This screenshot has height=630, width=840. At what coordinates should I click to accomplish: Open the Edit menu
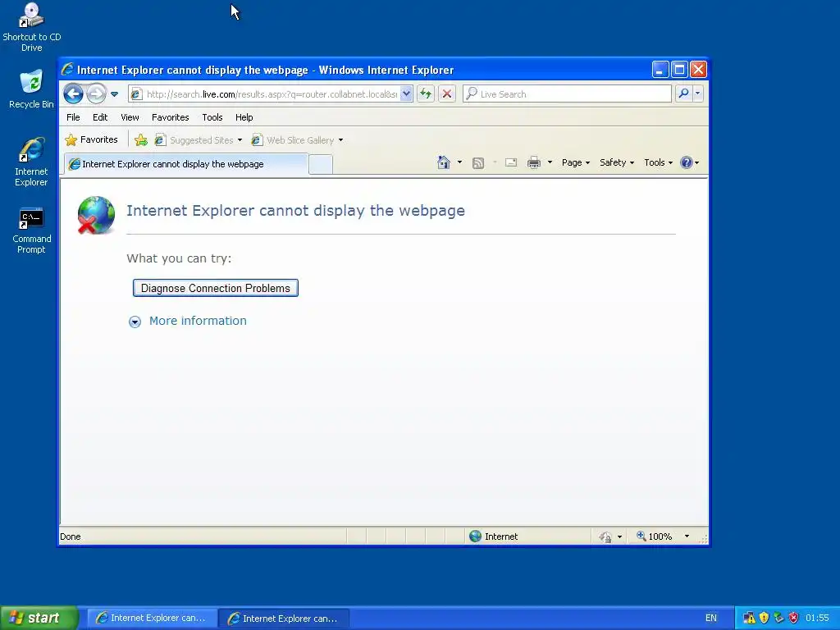coord(99,117)
